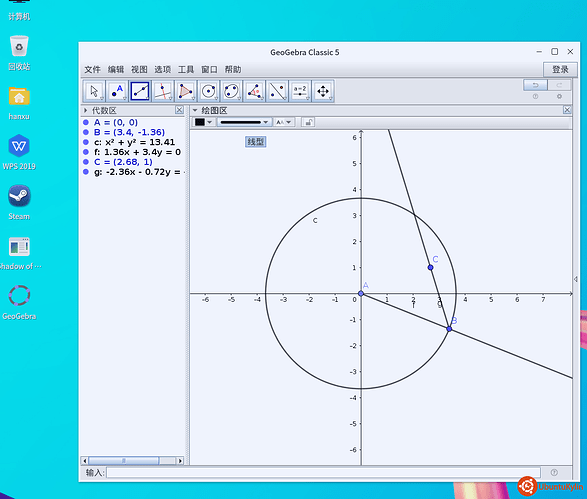Viewport: 587px width, 499px height.
Task: Select row f: 1.36x + 3.4y = 0
Action: 137,152
